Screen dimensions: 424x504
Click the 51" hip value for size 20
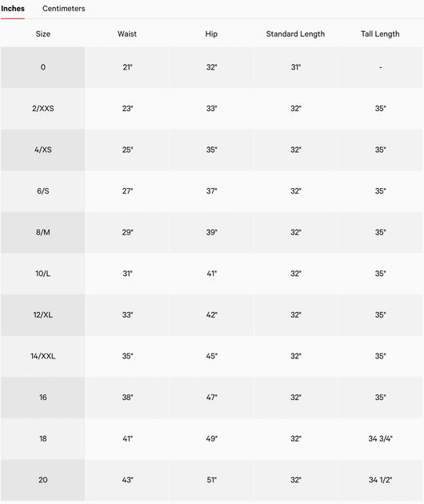(211, 480)
